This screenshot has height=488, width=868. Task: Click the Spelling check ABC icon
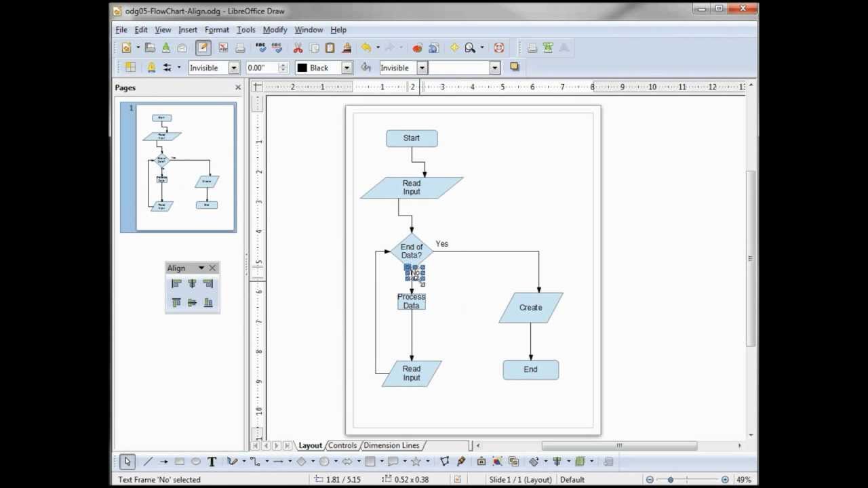pyautogui.click(x=261, y=47)
